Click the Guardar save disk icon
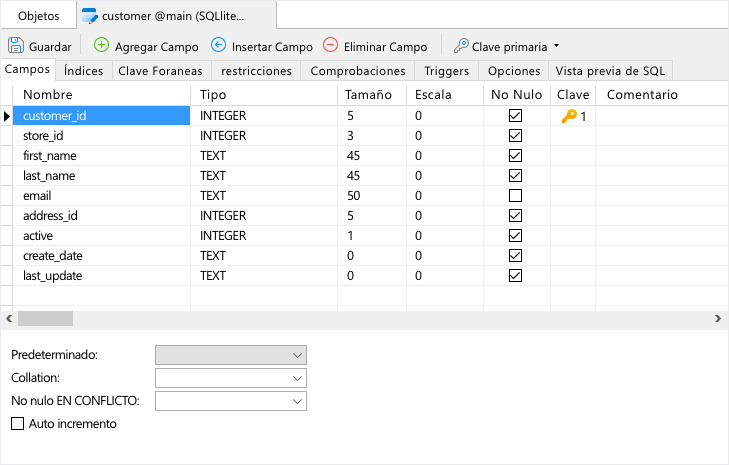The height and width of the screenshot is (465, 729). pos(16,46)
